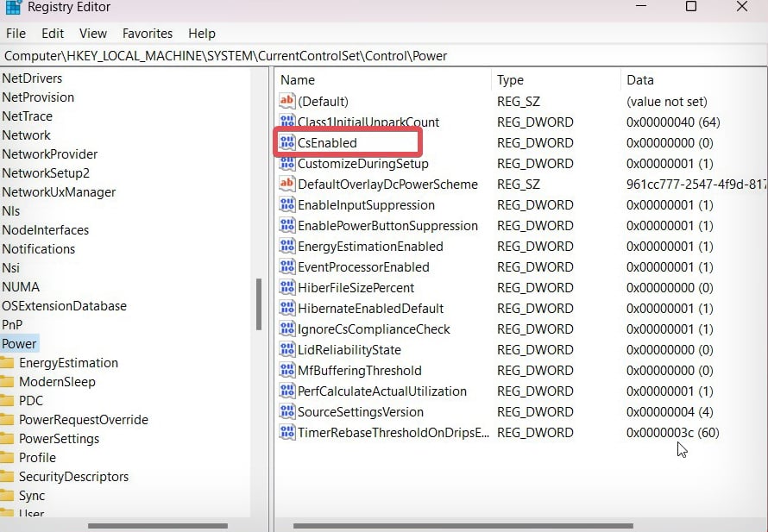
Task: Click the CsEnabled data value 0x00000000 (0)
Action: pos(670,143)
